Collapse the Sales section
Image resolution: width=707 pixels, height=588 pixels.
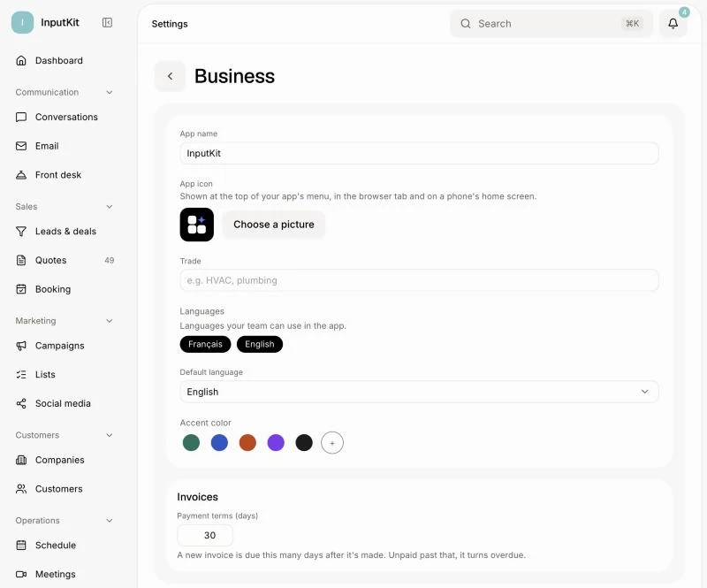(x=109, y=206)
